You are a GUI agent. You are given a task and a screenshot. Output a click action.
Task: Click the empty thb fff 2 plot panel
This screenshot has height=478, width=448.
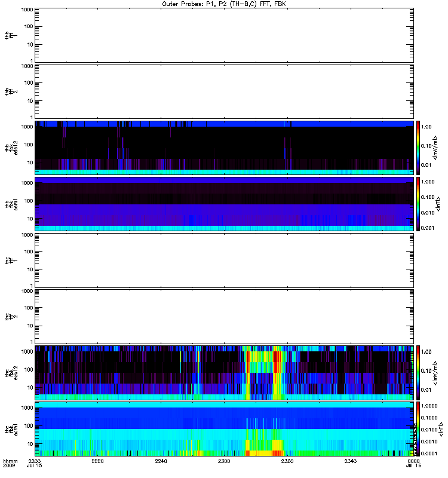pos(224,91)
